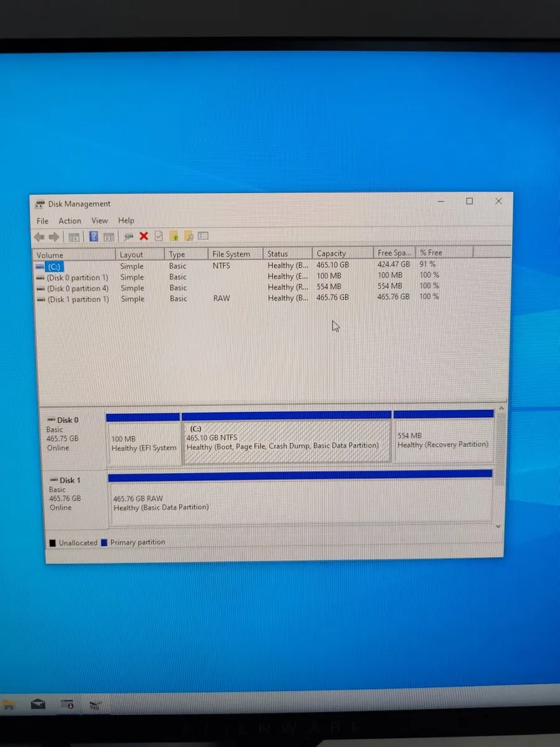Click the folder with magnifier toolbar icon
This screenshot has height=747, width=560.
point(189,237)
